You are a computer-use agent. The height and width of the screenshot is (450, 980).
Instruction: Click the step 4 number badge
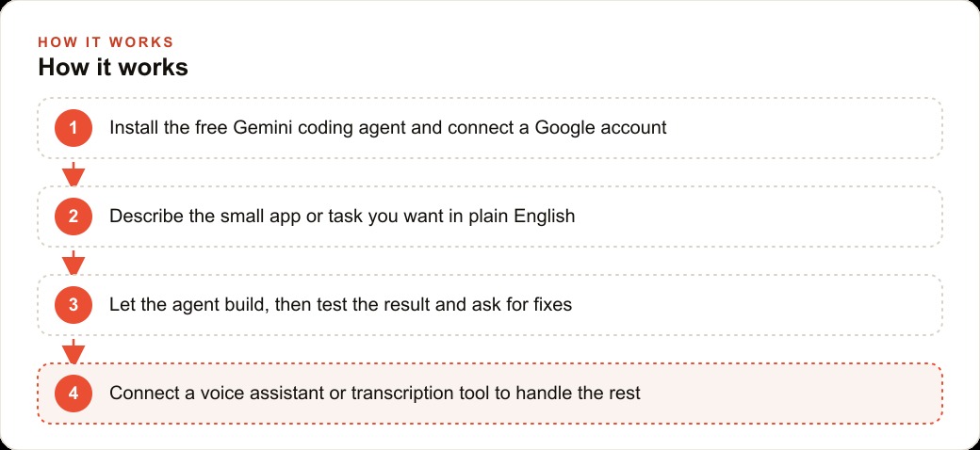click(x=73, y=394)
